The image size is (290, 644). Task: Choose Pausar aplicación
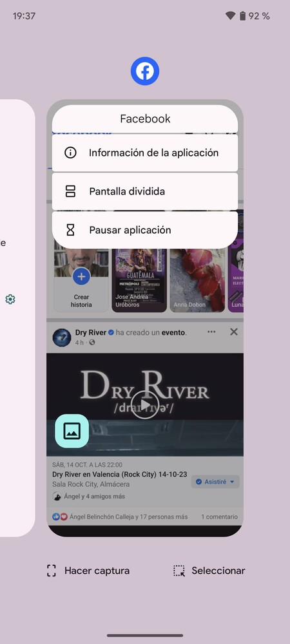point(145,230)
